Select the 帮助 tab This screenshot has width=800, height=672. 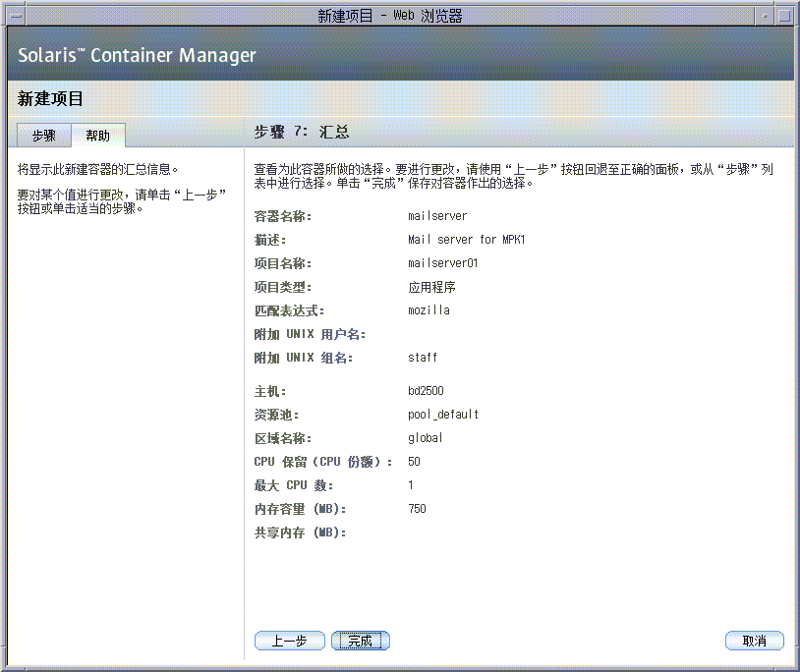tap(98, 136)
